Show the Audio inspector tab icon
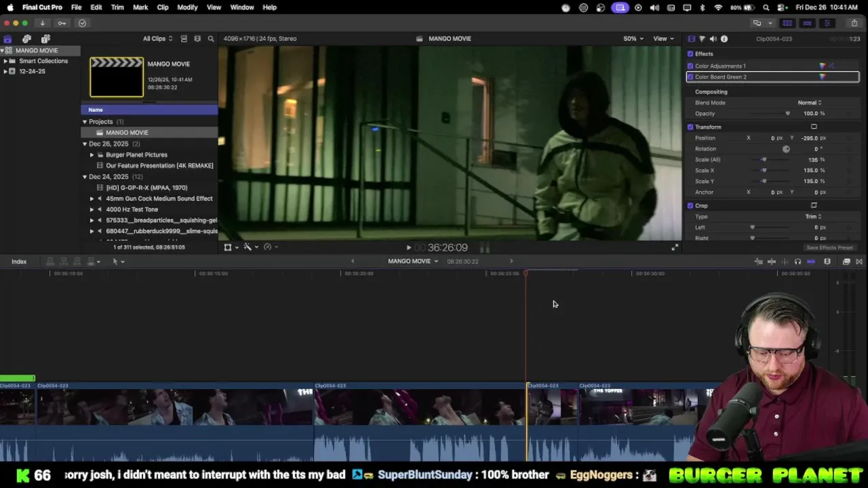 coord(713,39)
